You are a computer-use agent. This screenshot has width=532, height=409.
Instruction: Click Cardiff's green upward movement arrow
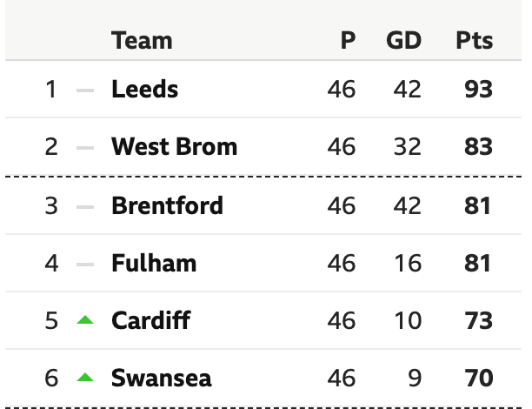click(x=85, y=319)
